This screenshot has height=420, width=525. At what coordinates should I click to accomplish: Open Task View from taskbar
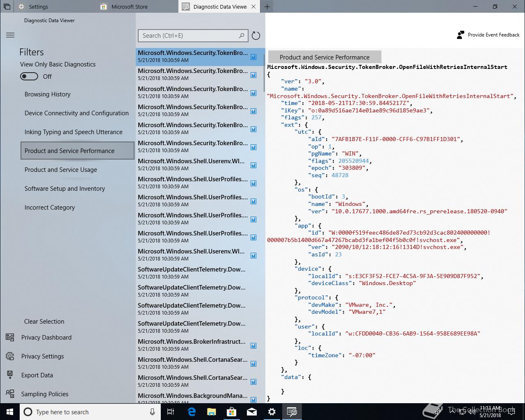[x=171, y=412]
